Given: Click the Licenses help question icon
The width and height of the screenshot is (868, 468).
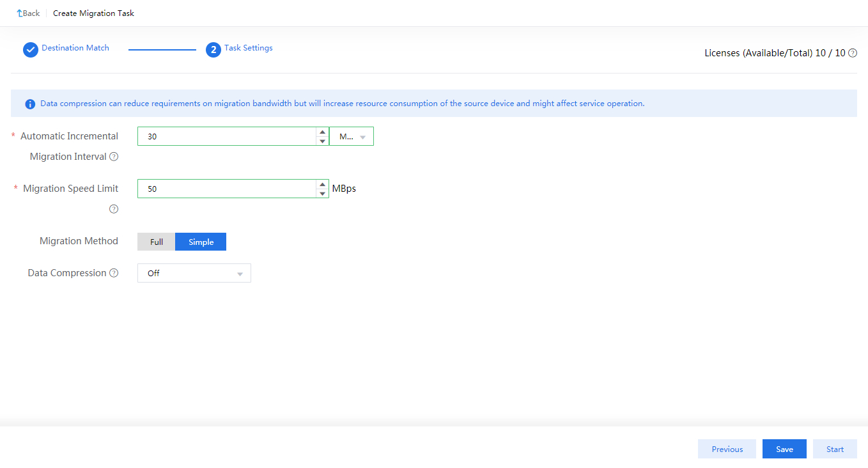Looking at the screenshot, I should (853, 53).
